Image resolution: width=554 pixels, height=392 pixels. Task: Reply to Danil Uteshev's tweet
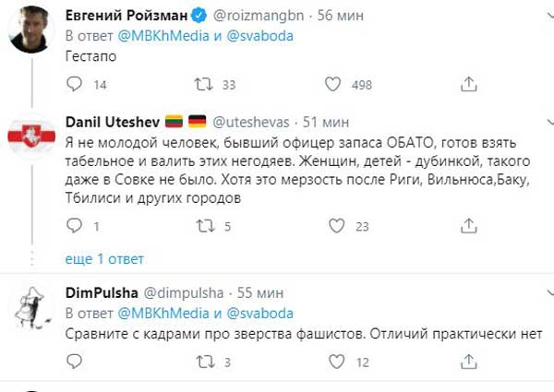pos(76,225)
